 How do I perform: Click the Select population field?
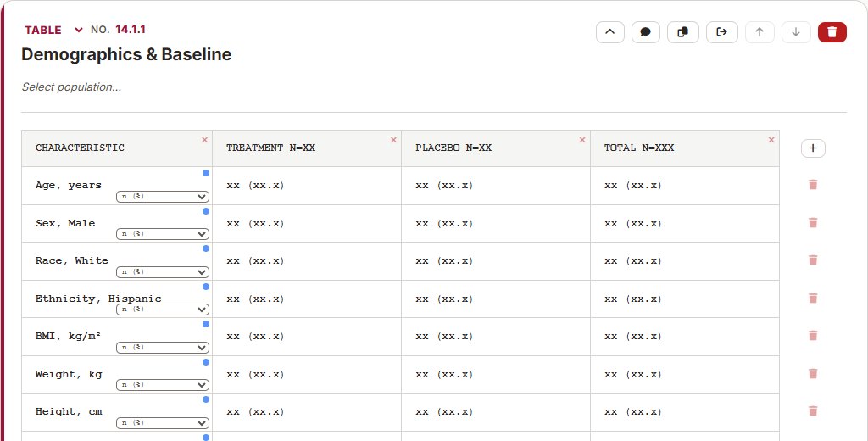point(71,87)
